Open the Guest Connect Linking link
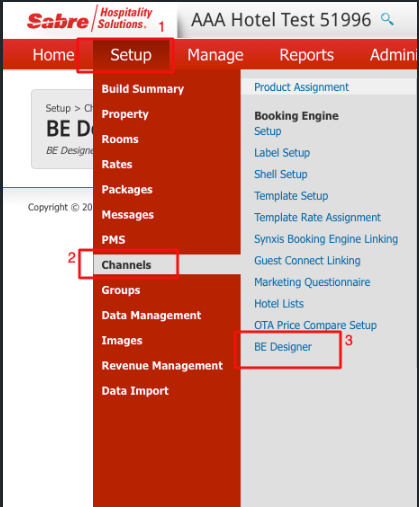Image resolution: width=419 pixels, height=507 pixels. point(307,261)
